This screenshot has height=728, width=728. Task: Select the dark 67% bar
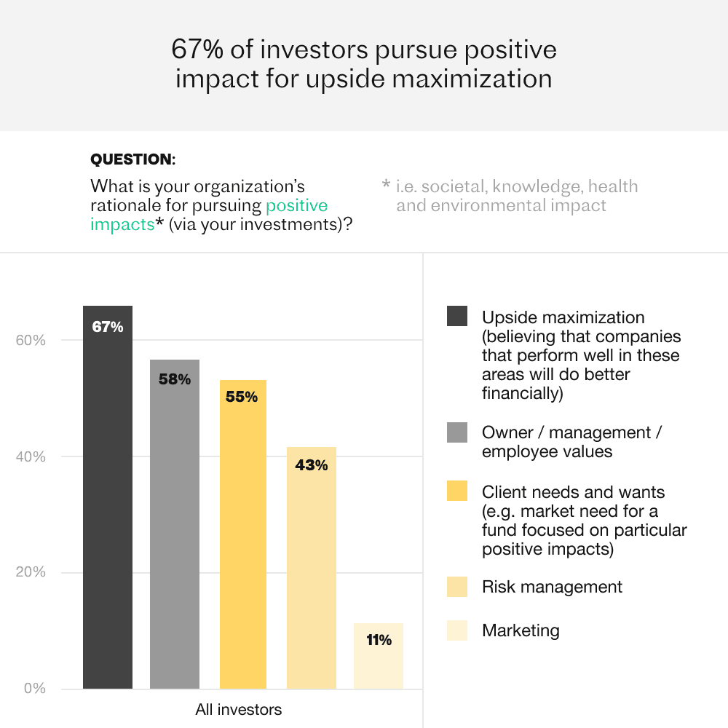(x=108, y=496)
